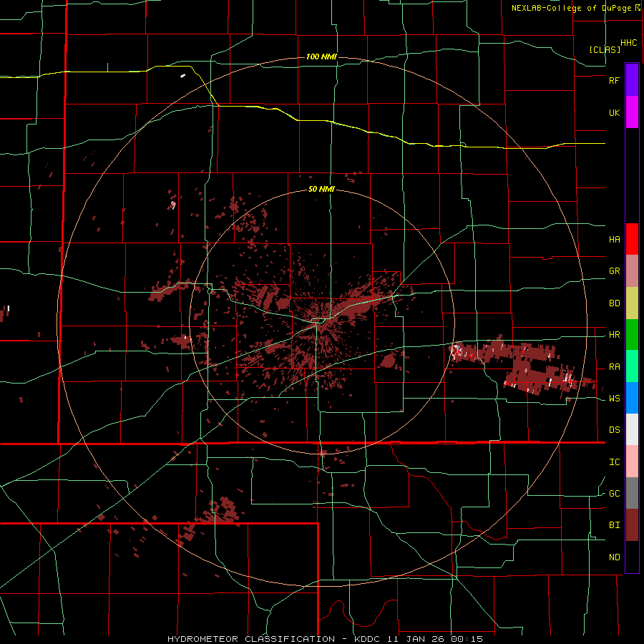Viewport: 644px width, 644px height.
Task: Click the GR salmon legend swatch
Action: (x=632, y=271)
